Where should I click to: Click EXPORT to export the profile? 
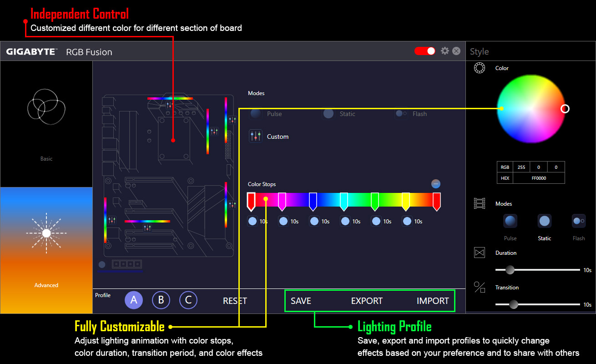tap(367, 301)
